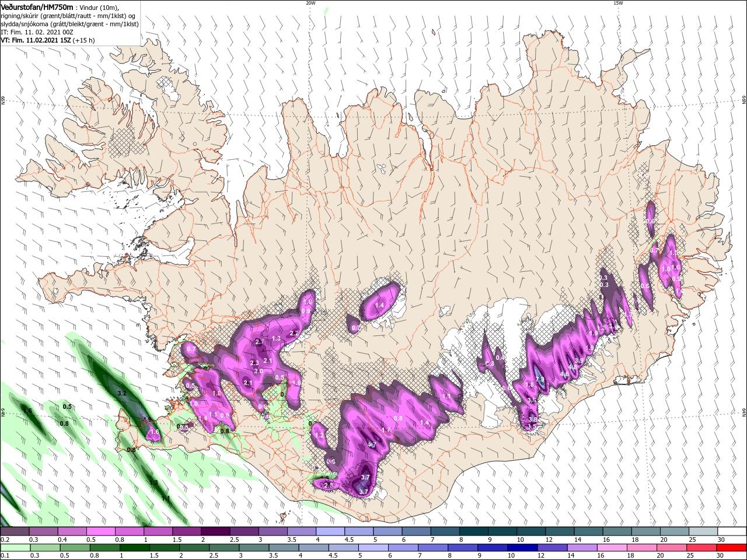The image size is (747, 560).
Task: Click the '2.7' snowfall value on the map
Action: click(260, 342)
